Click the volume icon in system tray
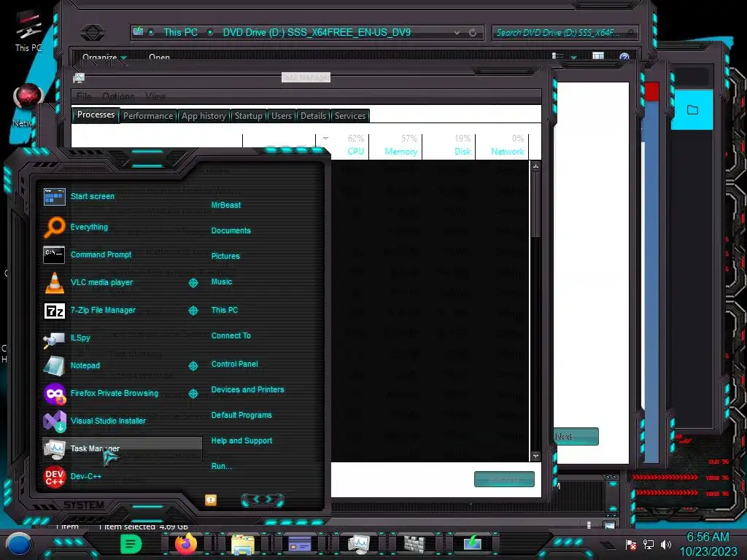The image size is (747, 560). tap(665, 544)
